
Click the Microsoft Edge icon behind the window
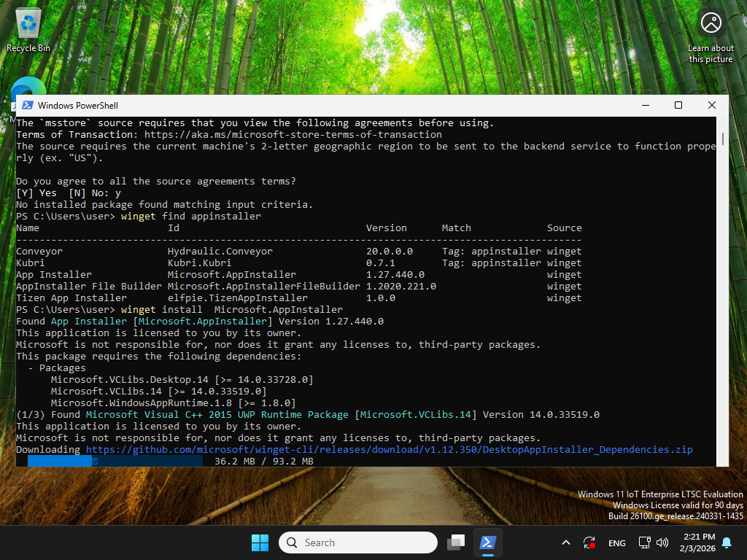28,86
